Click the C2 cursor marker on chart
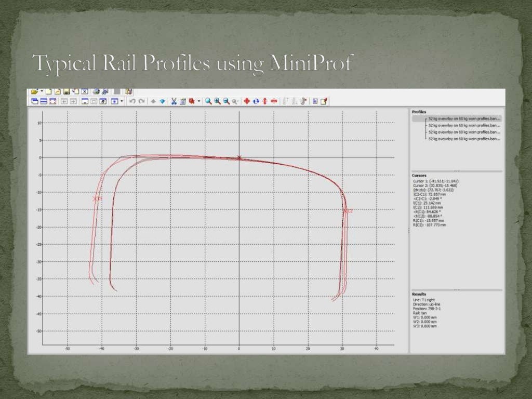This screenshot has width=532, height=399. coord(348,211)
